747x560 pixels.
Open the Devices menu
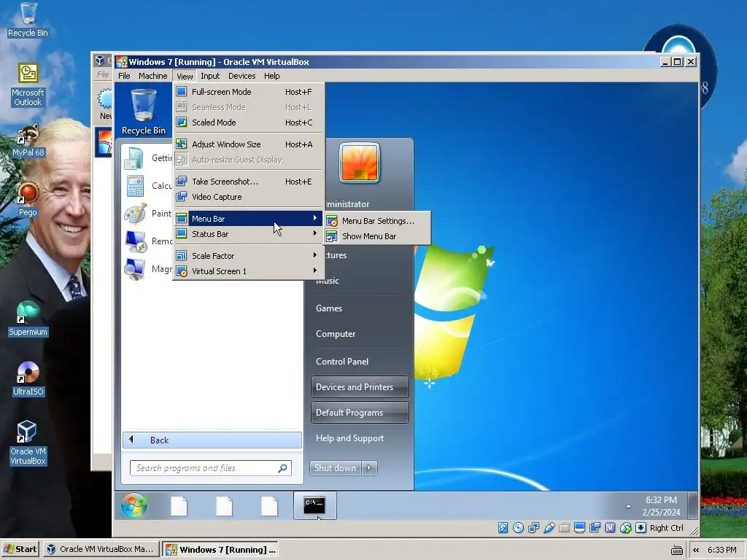pos(242,76)
